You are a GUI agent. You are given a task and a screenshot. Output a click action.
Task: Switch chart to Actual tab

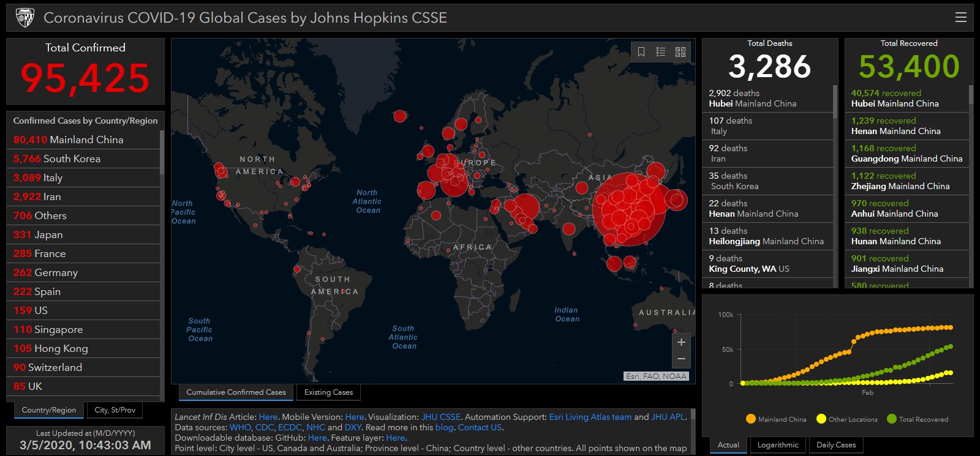click(x=728, y=445)
